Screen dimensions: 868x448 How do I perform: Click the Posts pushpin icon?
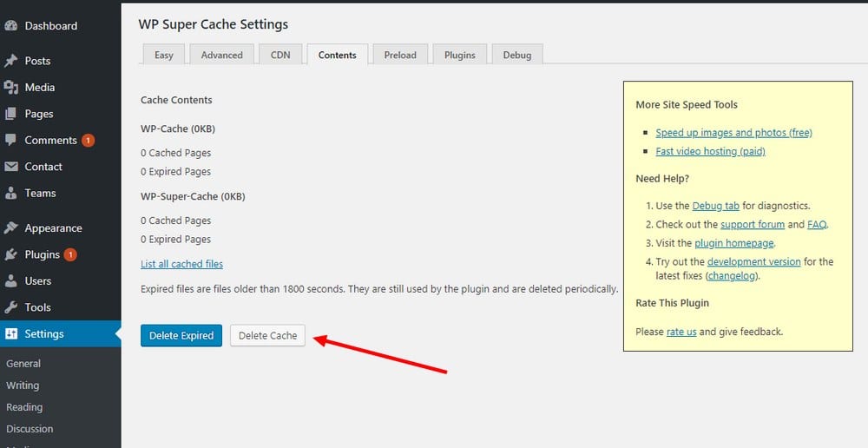click(x=11, y=61)
